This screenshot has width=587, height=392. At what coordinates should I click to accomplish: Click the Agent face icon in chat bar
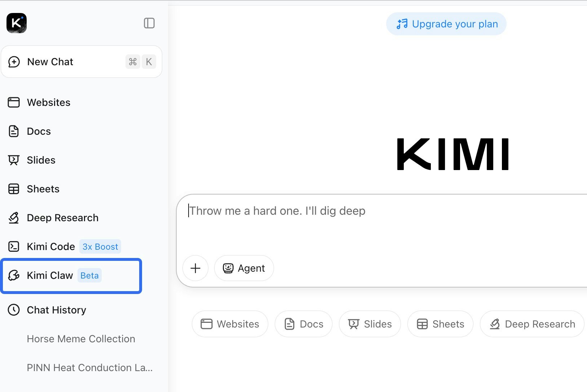click(228, 268)
